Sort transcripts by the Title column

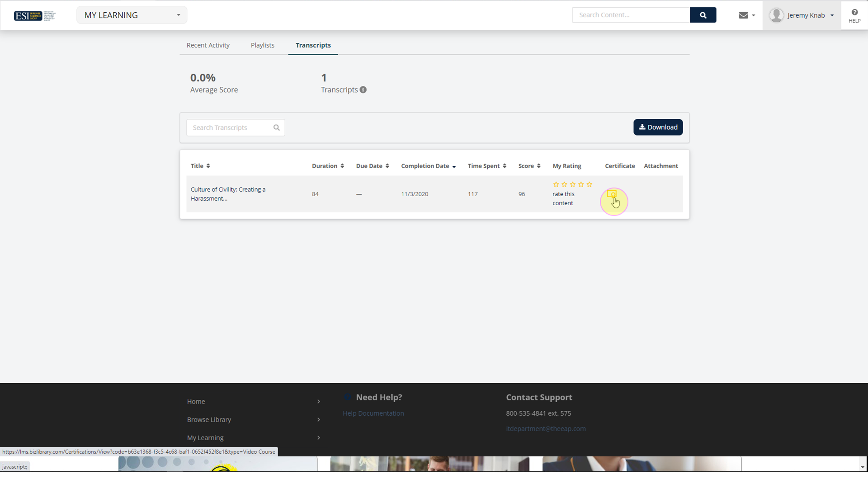[x=208, y=165]
